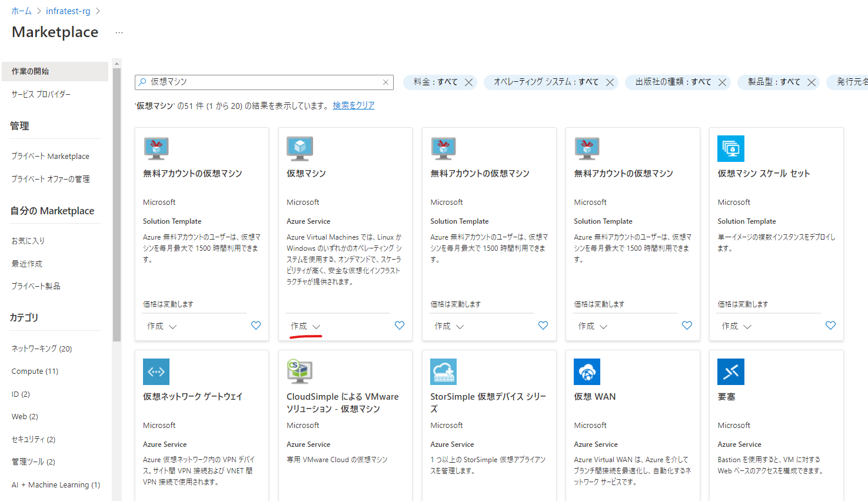Filter by the Compute (11) category
The height and width of the screenshot is (501, 868).
coord(35,371)
